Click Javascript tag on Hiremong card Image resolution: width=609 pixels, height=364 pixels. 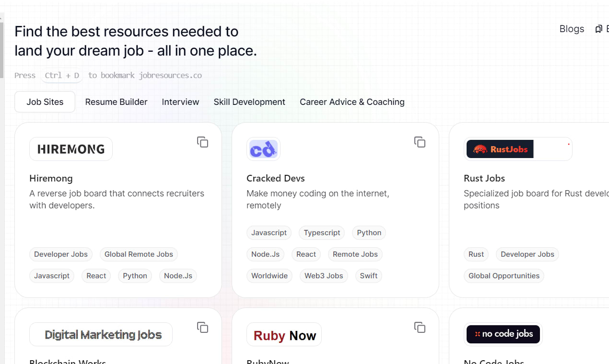click(52, 276)
